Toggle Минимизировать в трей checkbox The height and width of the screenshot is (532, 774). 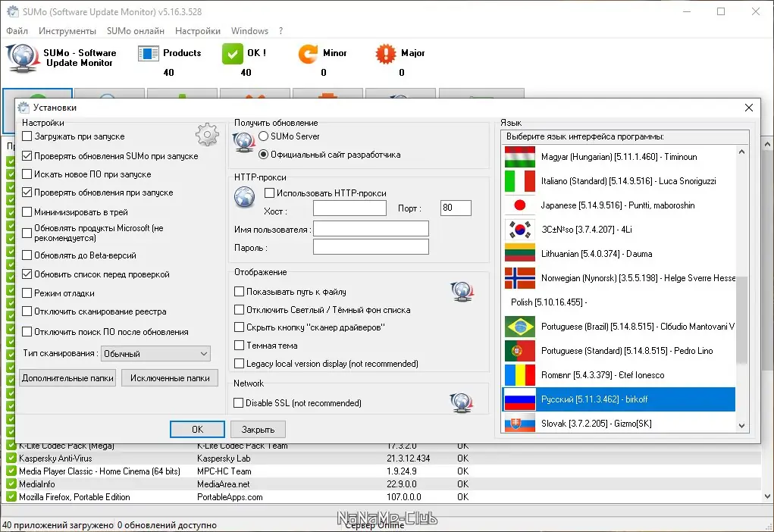pyautogui.click(x=27, y=211)
